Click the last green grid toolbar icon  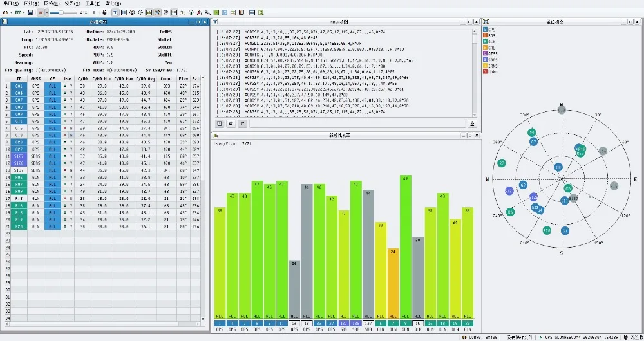pos(260,12)
